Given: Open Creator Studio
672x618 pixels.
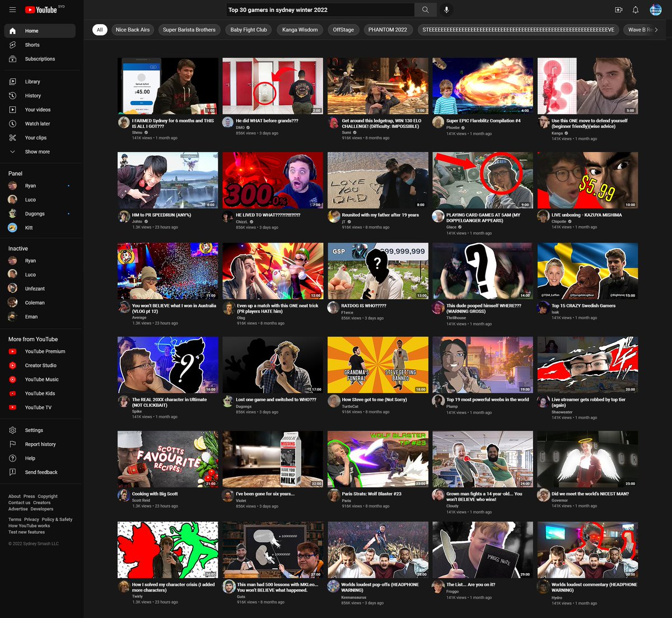Looking at the screenshot, I should point(40,365).
